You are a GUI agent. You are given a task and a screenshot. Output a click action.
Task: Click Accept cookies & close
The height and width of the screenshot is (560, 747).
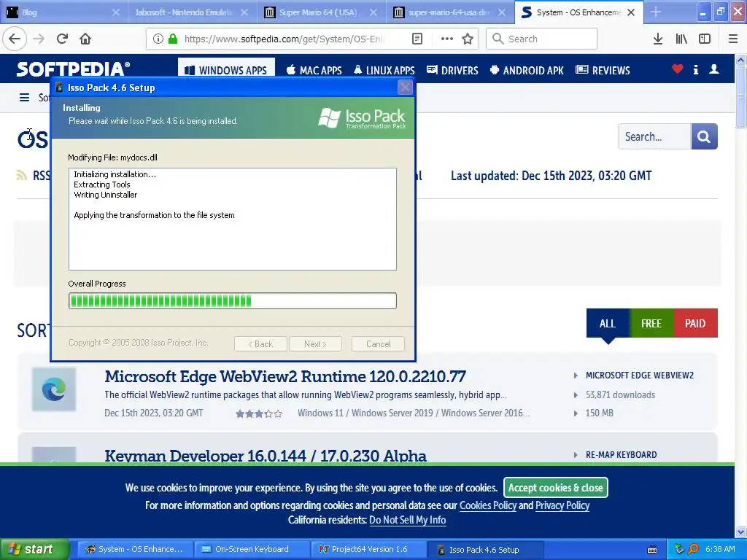click(555, 488)
